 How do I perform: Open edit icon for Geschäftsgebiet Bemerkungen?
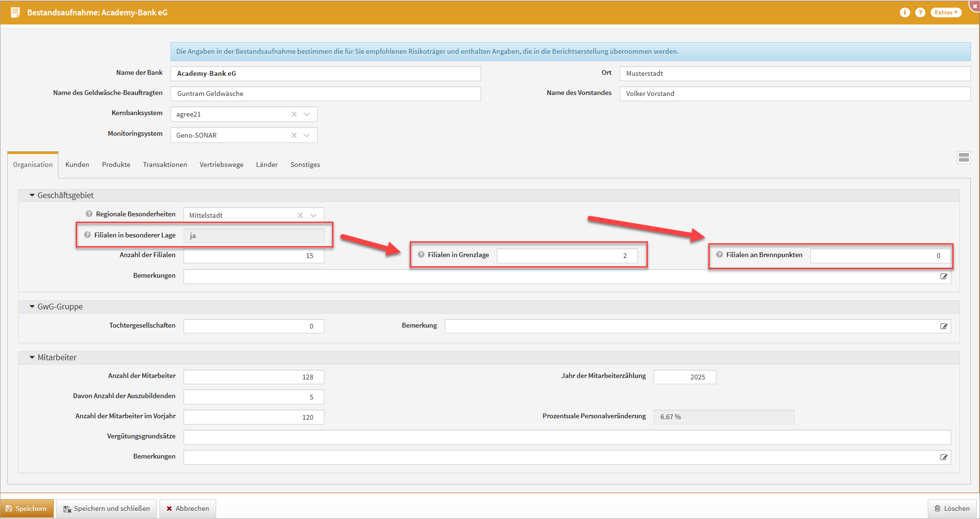click(x=944, y=276)
